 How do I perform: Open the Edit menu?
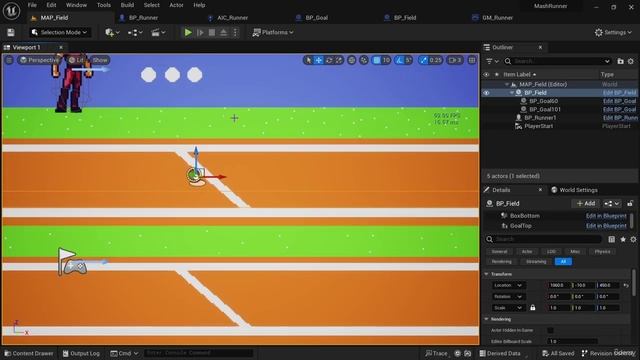point(51,5)
